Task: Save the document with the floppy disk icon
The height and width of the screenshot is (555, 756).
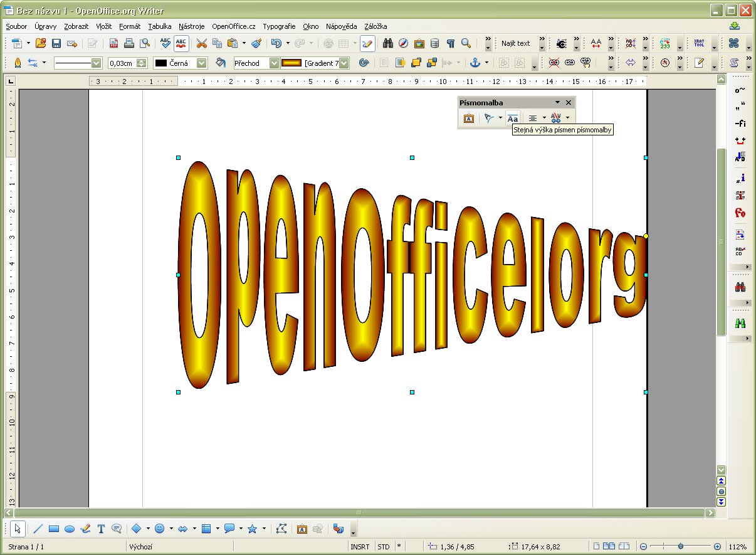Action: pos(56,43)
